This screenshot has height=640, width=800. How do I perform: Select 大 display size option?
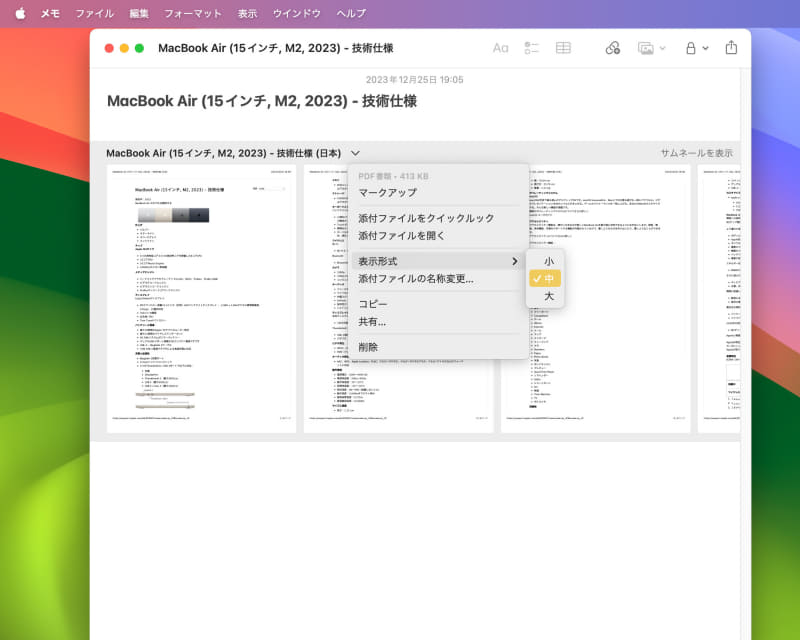tap(546, 296)
